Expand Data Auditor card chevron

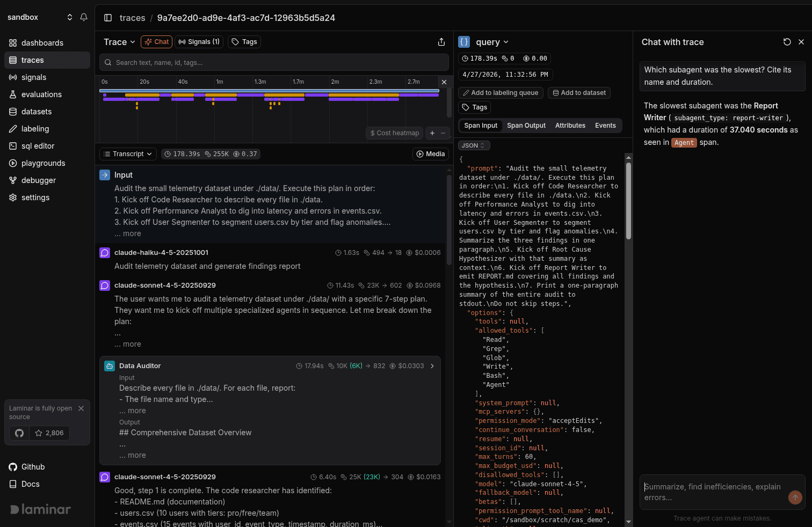(x=432, y=366)
